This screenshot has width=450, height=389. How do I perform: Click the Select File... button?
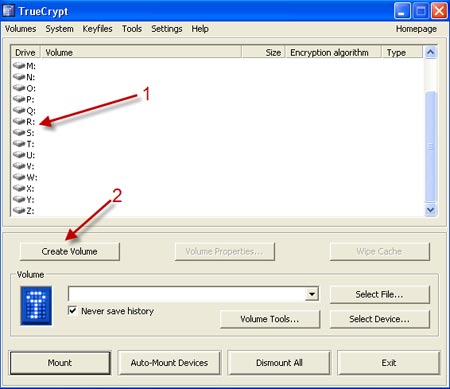[379, 295]
